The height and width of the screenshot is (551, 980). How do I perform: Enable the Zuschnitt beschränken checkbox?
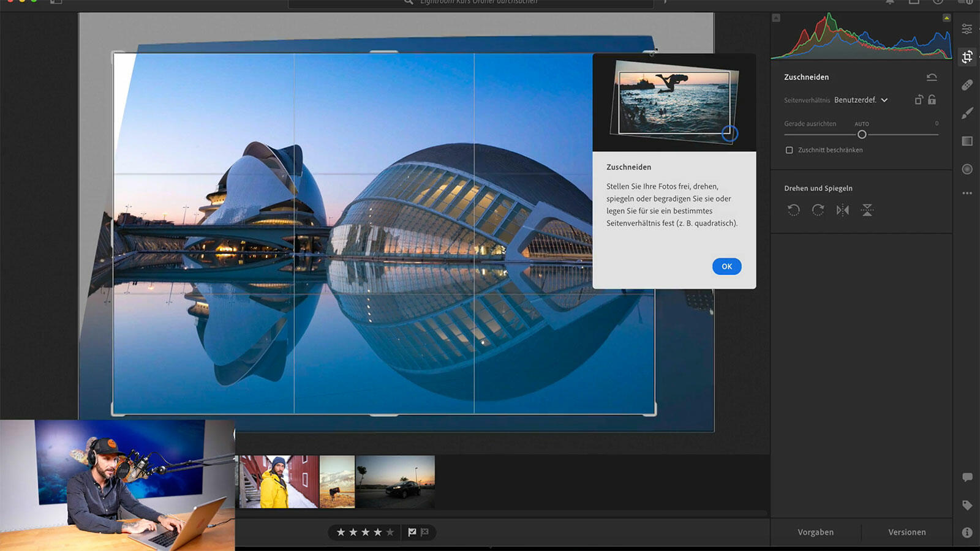790,150
